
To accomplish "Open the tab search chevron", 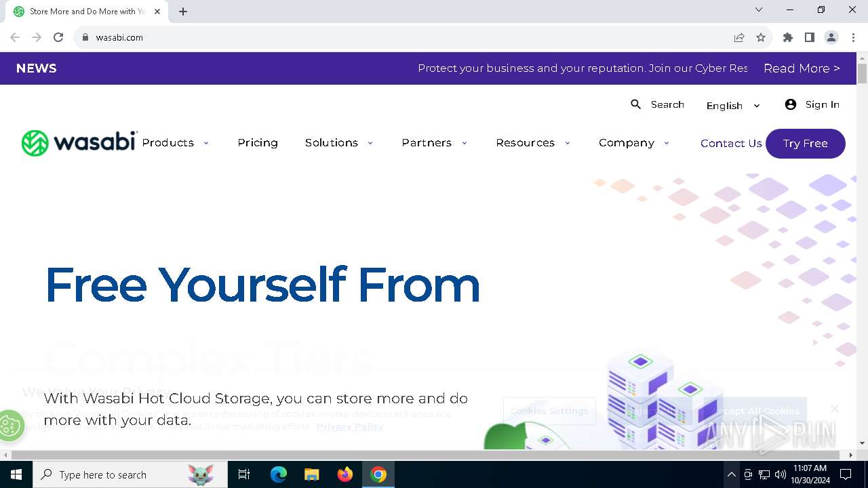I will [759, 9].
